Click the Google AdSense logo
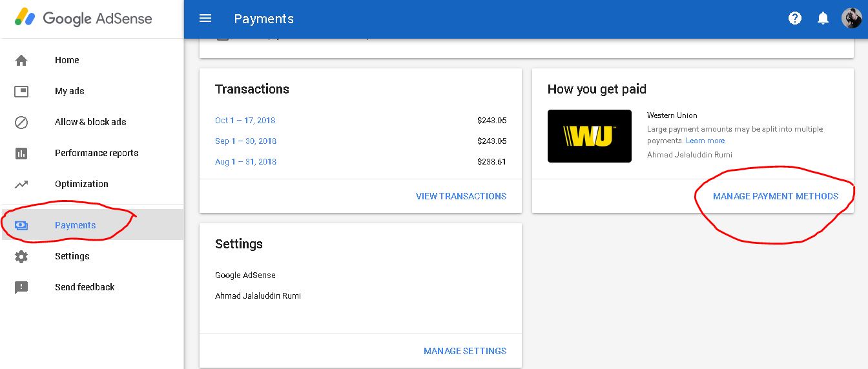Screen dimensions: 868x369 84,19
